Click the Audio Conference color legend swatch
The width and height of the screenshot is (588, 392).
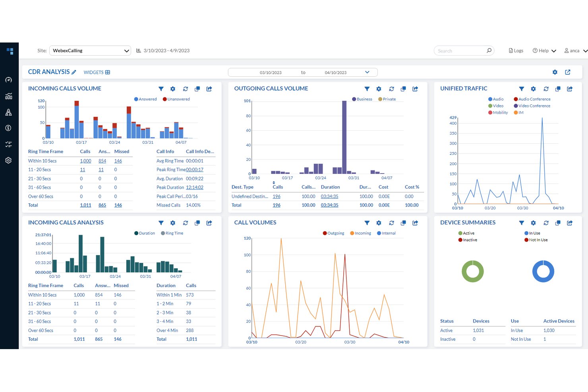516,99
